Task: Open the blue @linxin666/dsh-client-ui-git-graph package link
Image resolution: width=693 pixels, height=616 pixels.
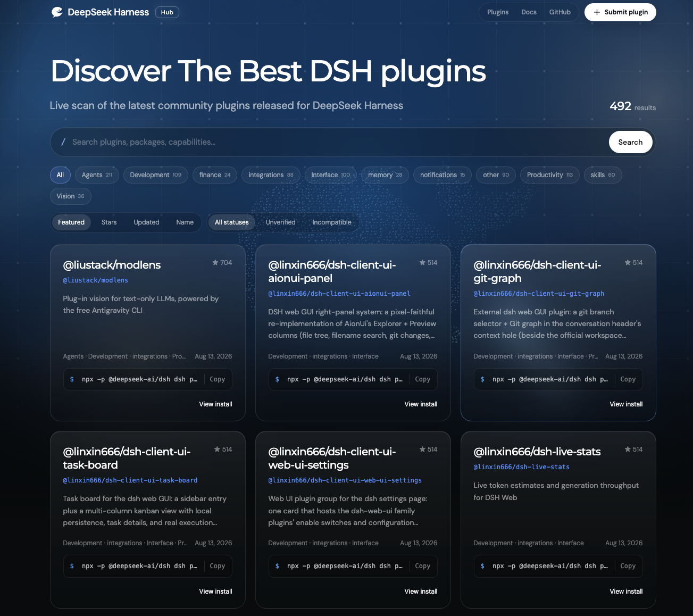Action: 539,293
